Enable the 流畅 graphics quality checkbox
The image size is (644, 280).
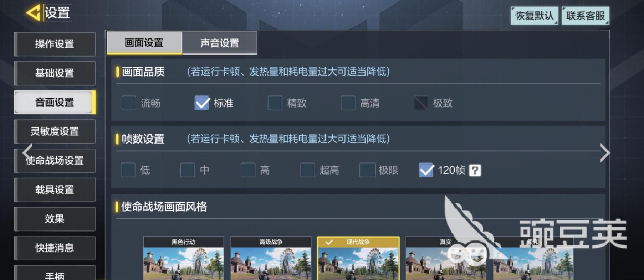pos(129,103)
